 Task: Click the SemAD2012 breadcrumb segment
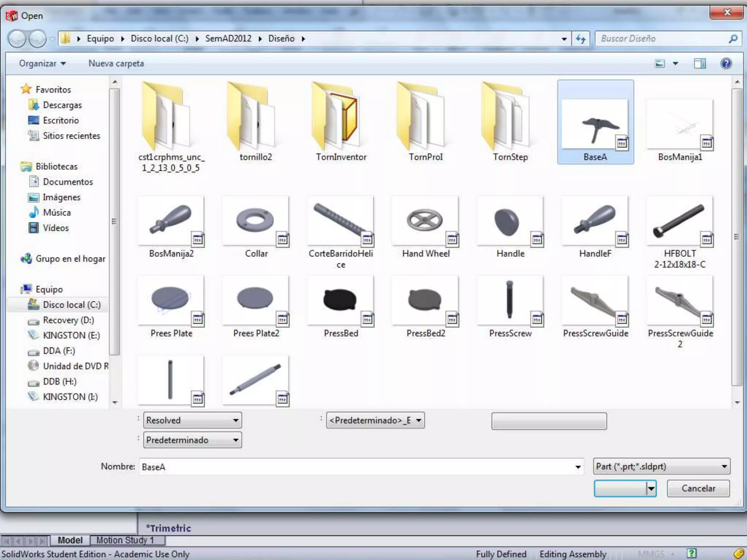coord(228,39)
